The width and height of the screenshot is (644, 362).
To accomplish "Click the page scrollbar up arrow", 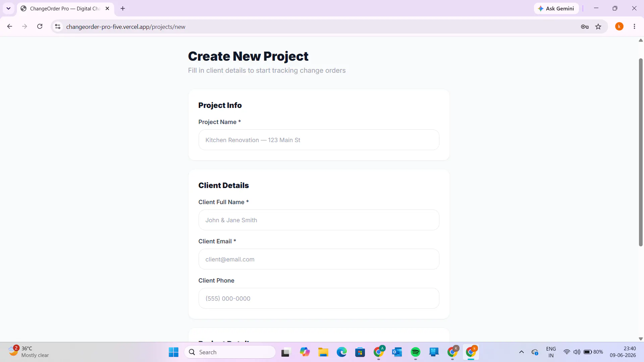I will (x=641, y=40).
